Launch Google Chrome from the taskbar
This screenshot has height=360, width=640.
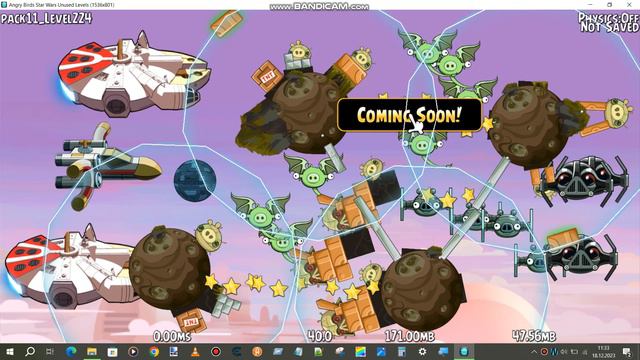154,351
